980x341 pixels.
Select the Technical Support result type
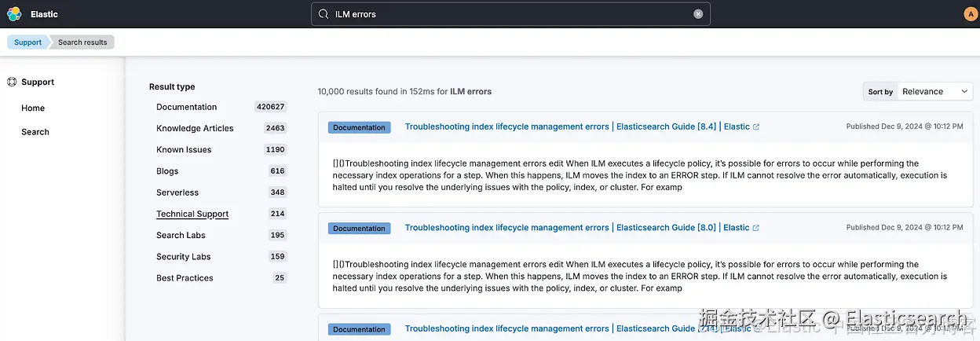[x=192, y=214]
